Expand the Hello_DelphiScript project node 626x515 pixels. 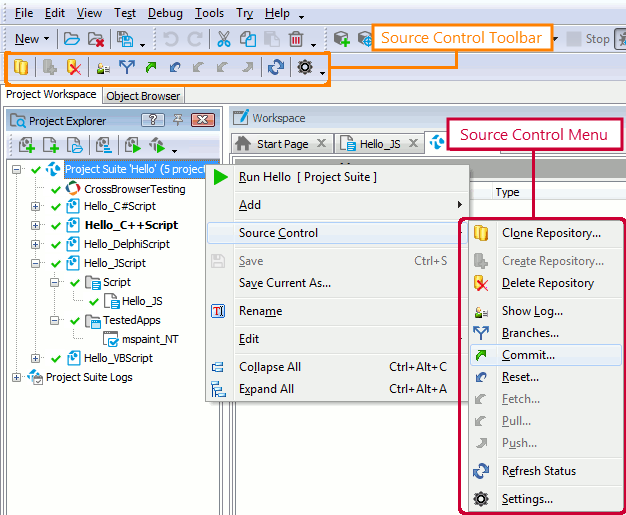click(36, 244)
